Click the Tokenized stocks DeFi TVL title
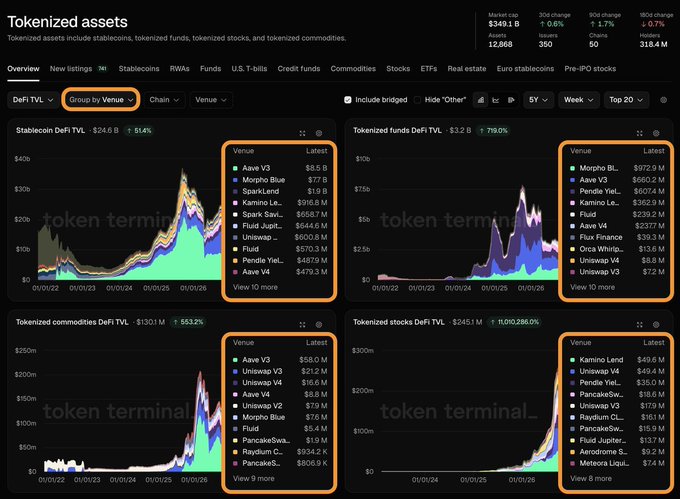Screen dimensions: 680x499 tap(399, 322)
